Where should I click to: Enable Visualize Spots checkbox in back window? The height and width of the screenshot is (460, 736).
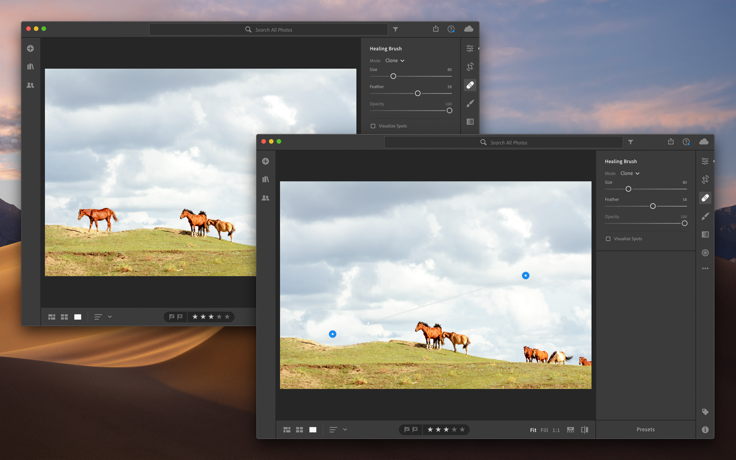pyautogui.click(x=373, y=126)
